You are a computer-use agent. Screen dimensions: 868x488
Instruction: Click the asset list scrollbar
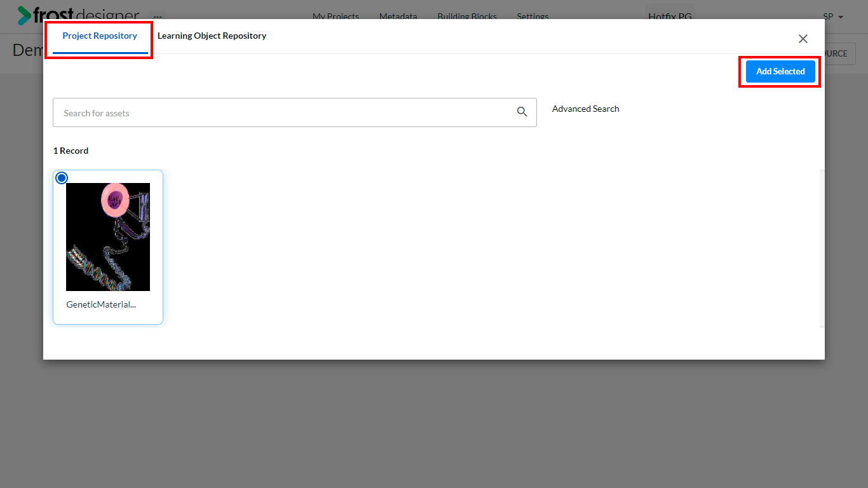coord(822,248)
